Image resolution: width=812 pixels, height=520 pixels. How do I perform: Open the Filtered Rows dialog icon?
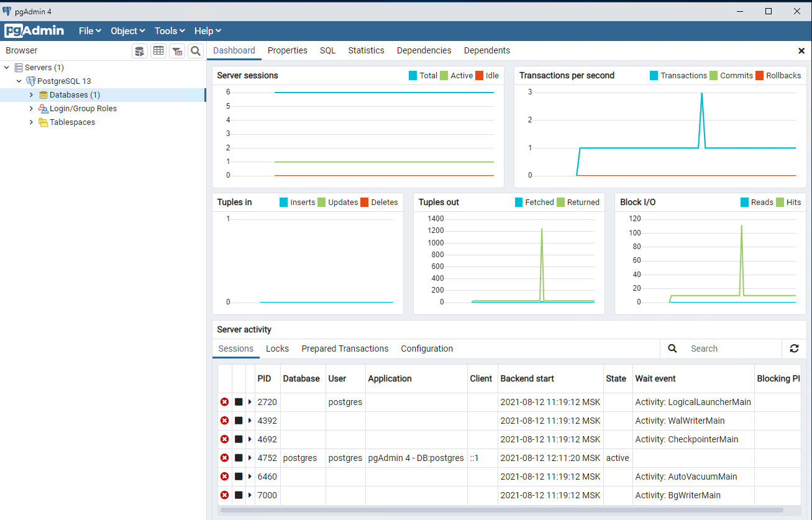[x=177, y=51]
